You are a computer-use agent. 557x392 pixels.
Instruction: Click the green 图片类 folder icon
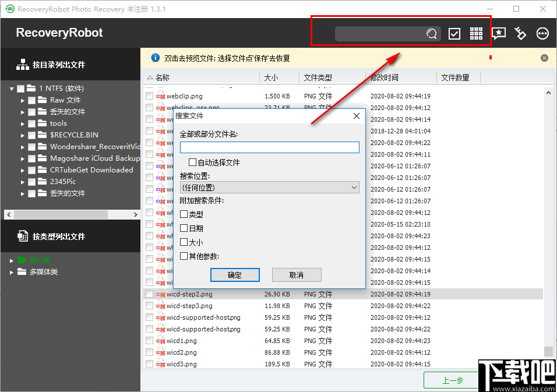coord(22,260)
